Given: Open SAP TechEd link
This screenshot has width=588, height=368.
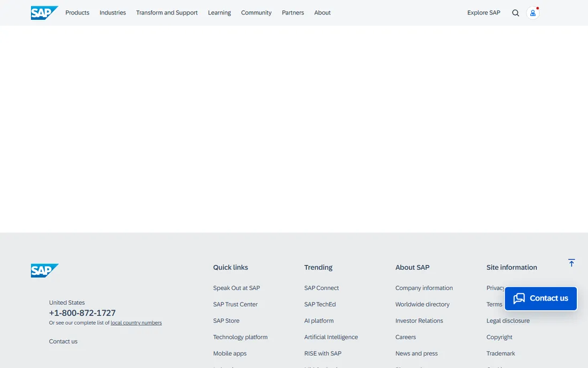Looking at the screenshot, I should pos(320,304).
